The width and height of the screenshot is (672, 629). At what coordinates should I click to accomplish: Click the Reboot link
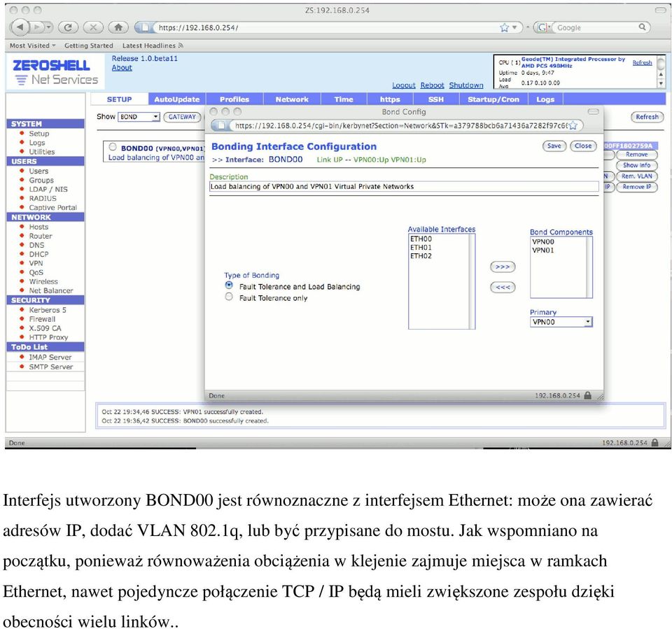(432, 85)
